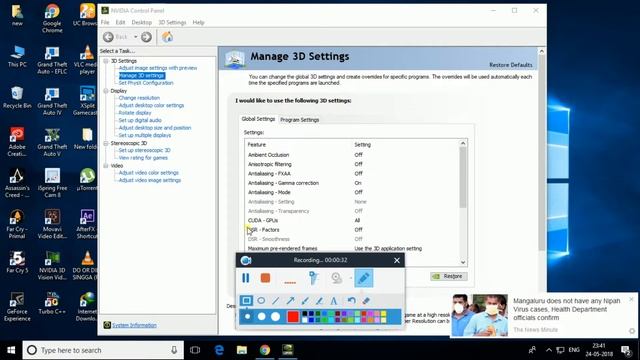Close the recording toolbar window
This screenshot has width=640, height=360.
[x=397, y=260]
